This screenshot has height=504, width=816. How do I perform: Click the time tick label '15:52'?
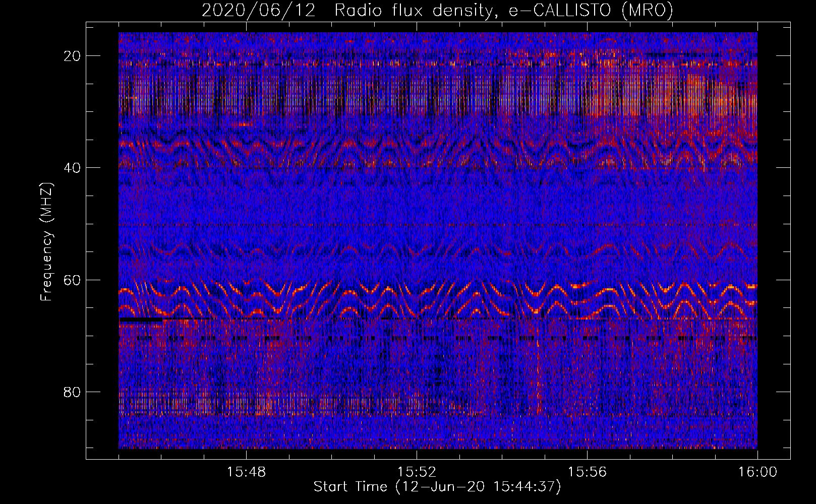(417, 472)
